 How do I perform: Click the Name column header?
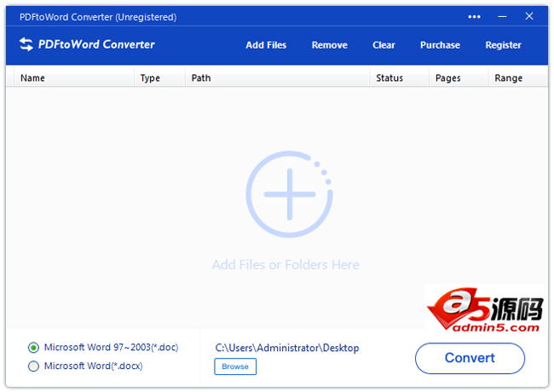click(x=32, y=78)
